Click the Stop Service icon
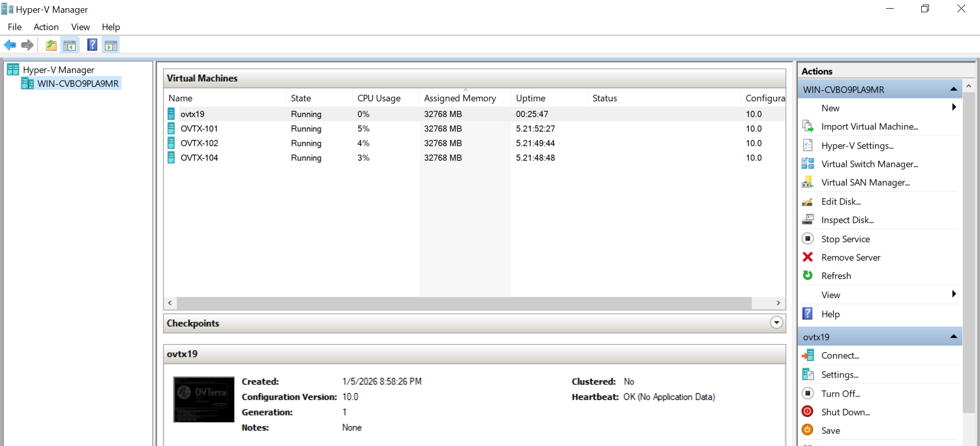The width and height of the screenshot is (980, 446). pos(807,239)
